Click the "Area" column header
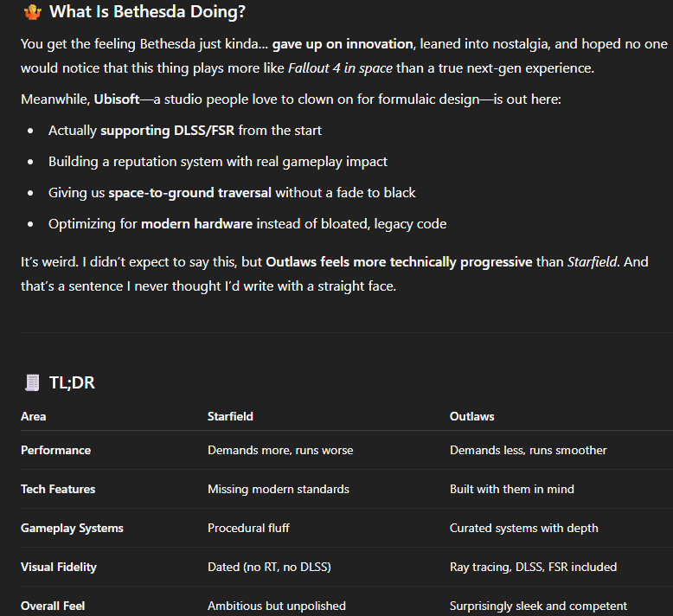Image resolution: width=673 pixels, height=616 pixels. [34, 416]
